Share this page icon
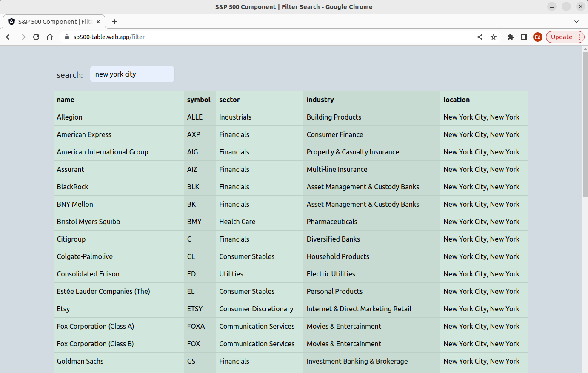The width and height of the screenshot is (588, 373). click(480, 37)
